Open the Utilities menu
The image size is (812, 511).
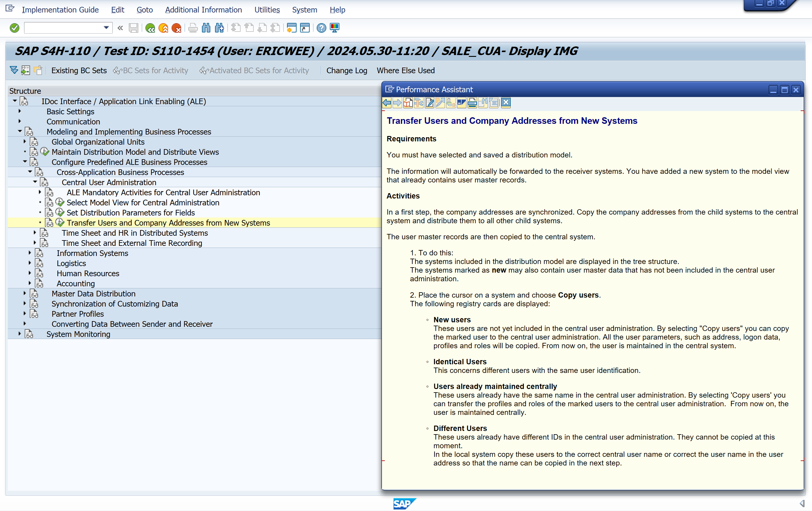(267, 10)
